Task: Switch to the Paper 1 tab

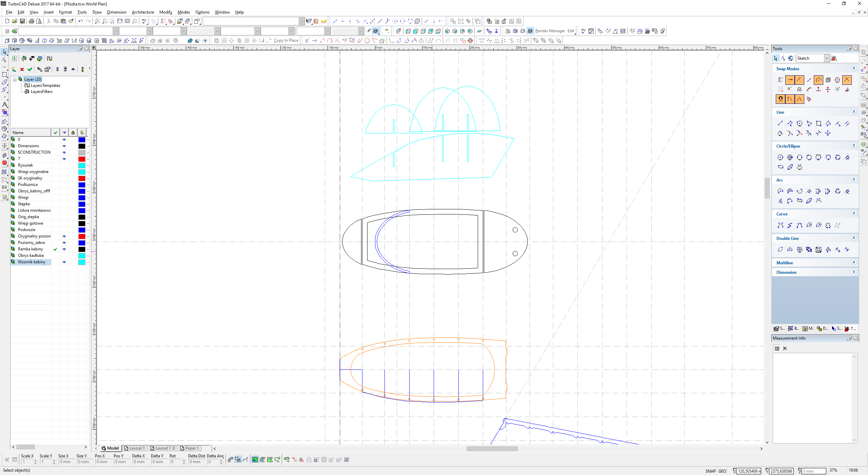Action: 190,448
